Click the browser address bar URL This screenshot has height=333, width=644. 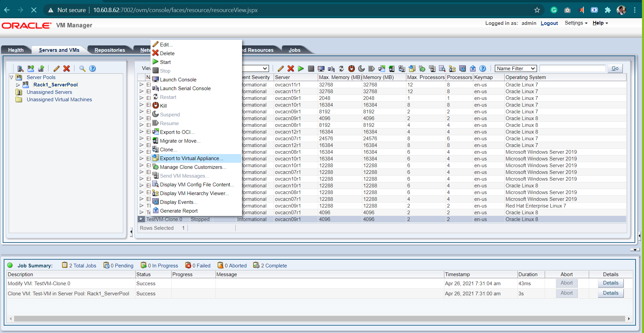point(175,10)
